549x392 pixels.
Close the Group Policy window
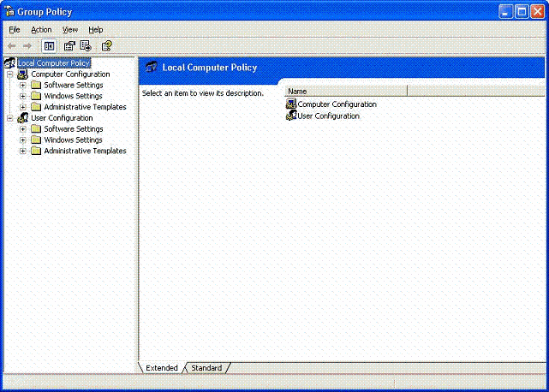[x=538, y=12]
